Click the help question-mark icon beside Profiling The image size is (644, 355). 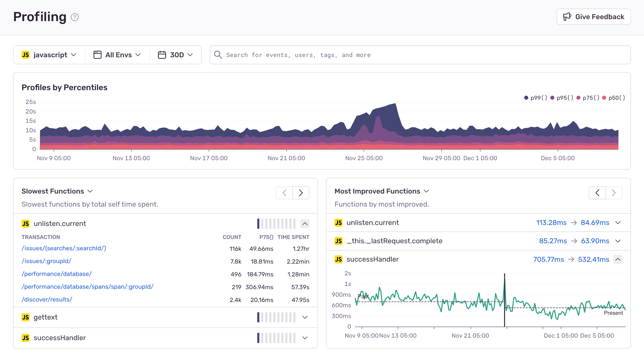[x=75, y=17]
